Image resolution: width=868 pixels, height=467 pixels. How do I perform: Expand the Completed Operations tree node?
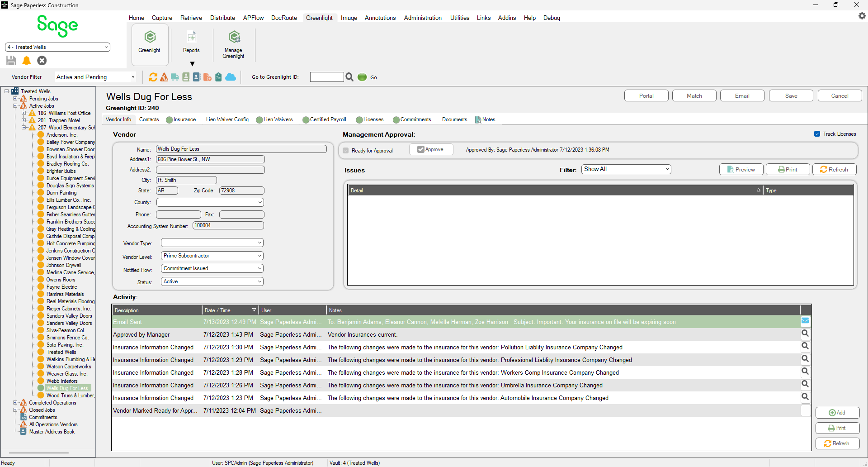pyautogui.click(x=15, y=403)
